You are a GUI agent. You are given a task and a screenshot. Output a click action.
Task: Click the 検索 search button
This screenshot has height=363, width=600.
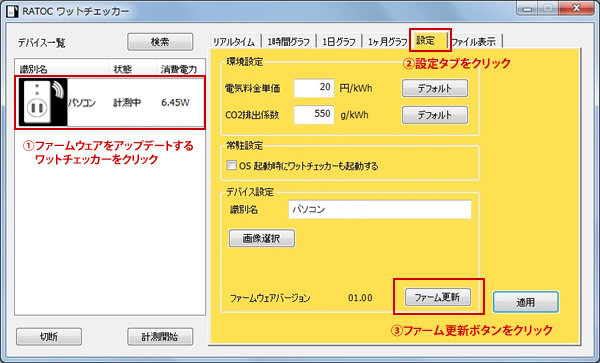160,42
